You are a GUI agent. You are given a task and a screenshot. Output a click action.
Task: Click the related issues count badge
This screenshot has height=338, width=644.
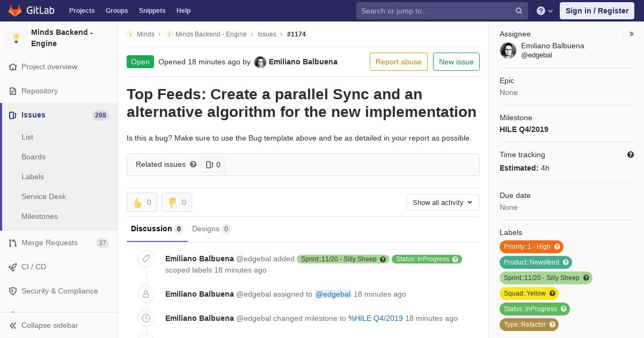(x=213, y=165)
